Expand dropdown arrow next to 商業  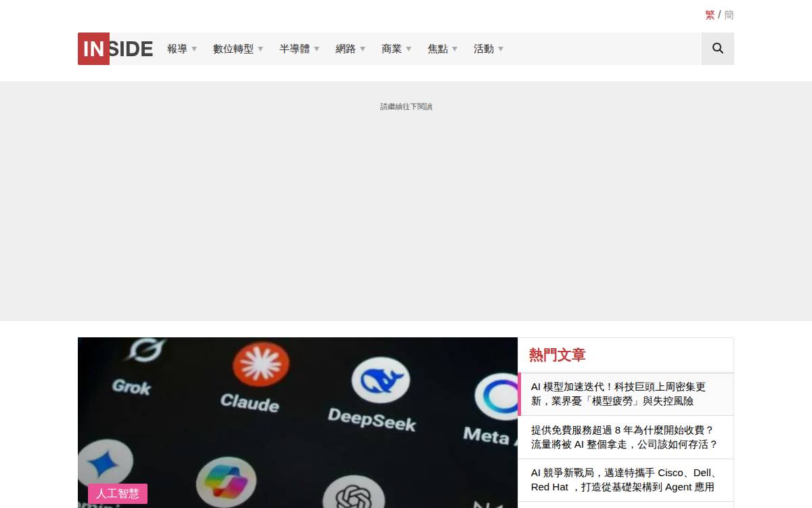click(x=409, y=49)
